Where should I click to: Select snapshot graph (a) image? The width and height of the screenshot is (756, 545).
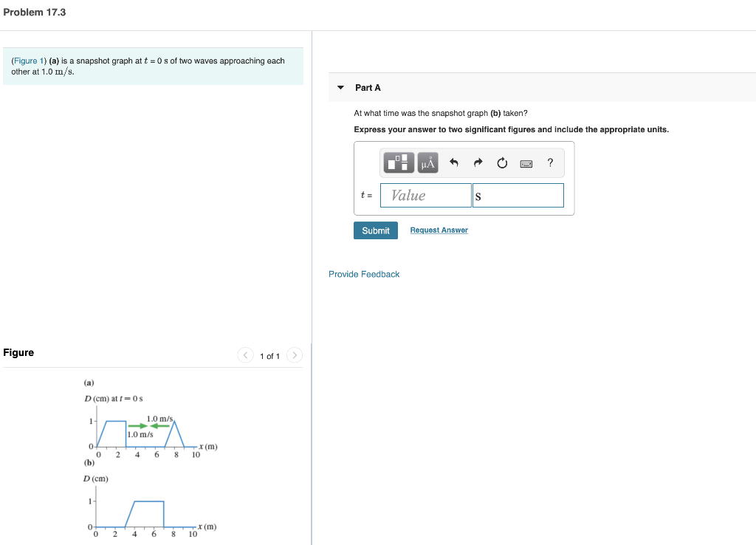click(148, 428)
